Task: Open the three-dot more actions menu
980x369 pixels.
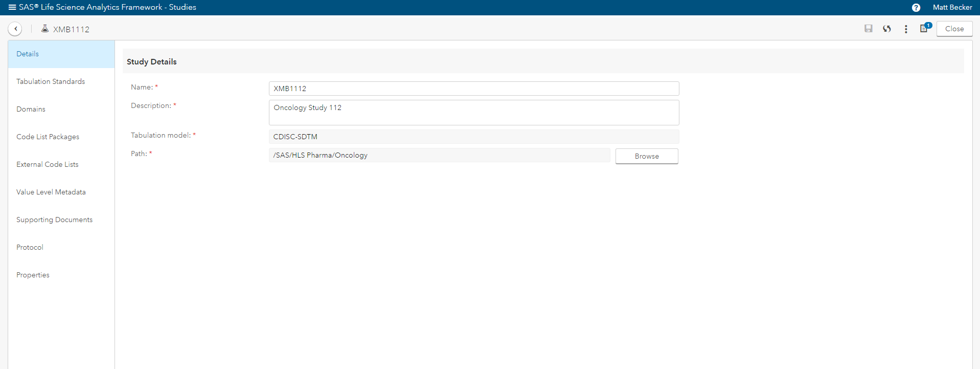Action: 906,29
